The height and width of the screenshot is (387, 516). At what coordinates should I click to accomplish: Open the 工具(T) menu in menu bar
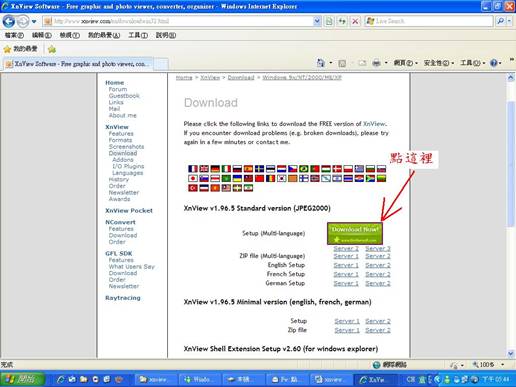pyautogui.click(x=138, y=35)
